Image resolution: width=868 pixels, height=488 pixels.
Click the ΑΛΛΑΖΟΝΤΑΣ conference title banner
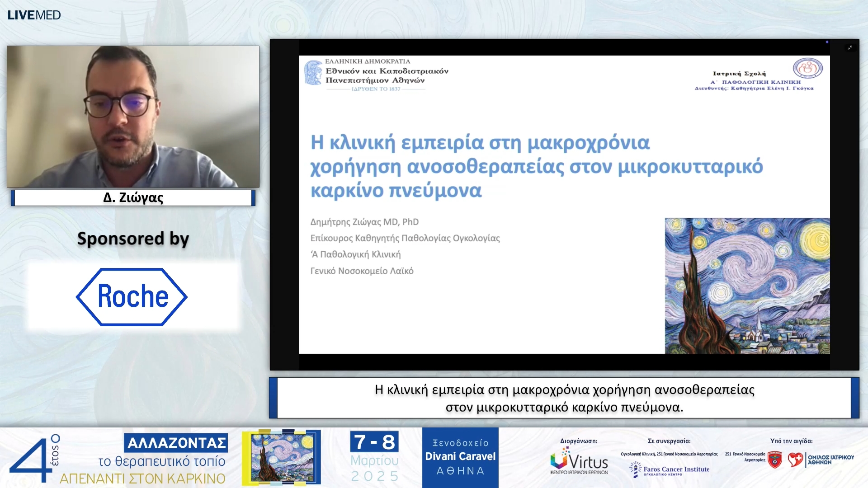[176, 443]
